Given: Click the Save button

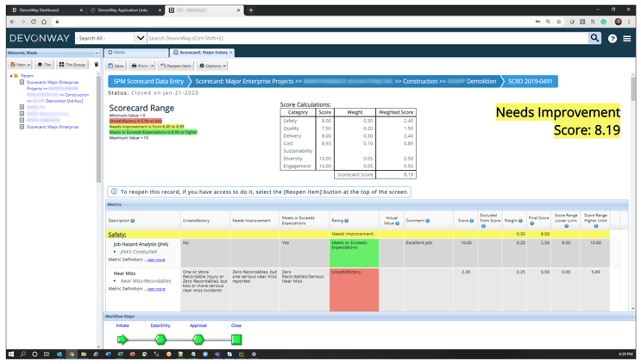Looking at the screenshot, I should point(116,66).
